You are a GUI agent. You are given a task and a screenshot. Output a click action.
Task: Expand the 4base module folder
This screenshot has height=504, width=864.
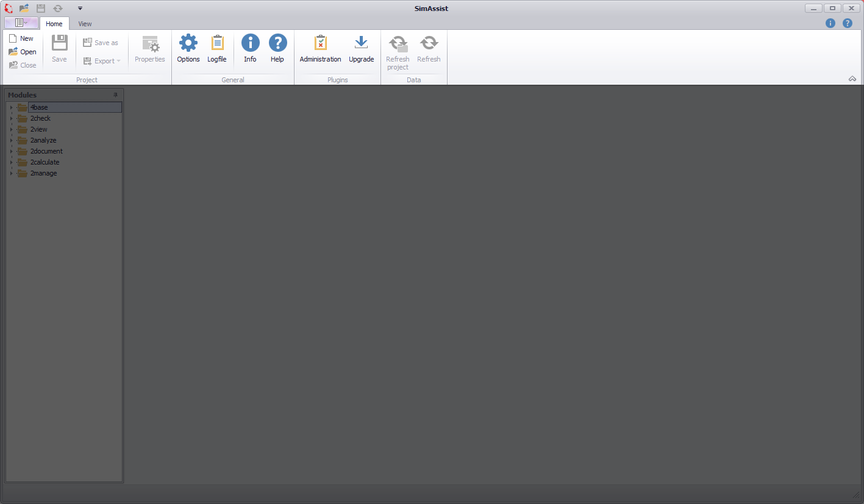11,108
